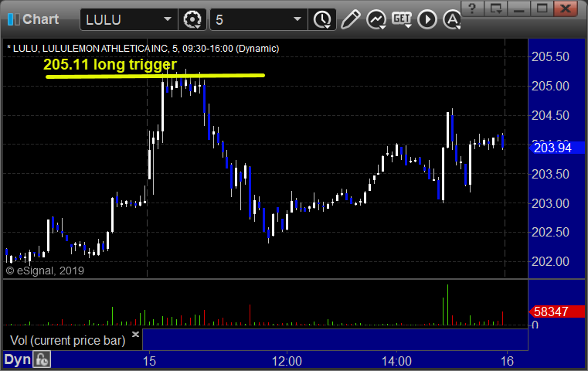Expand the LULU symbol dropdown arrow
Screen dimensions: 588x371
(x=167, y=19)
